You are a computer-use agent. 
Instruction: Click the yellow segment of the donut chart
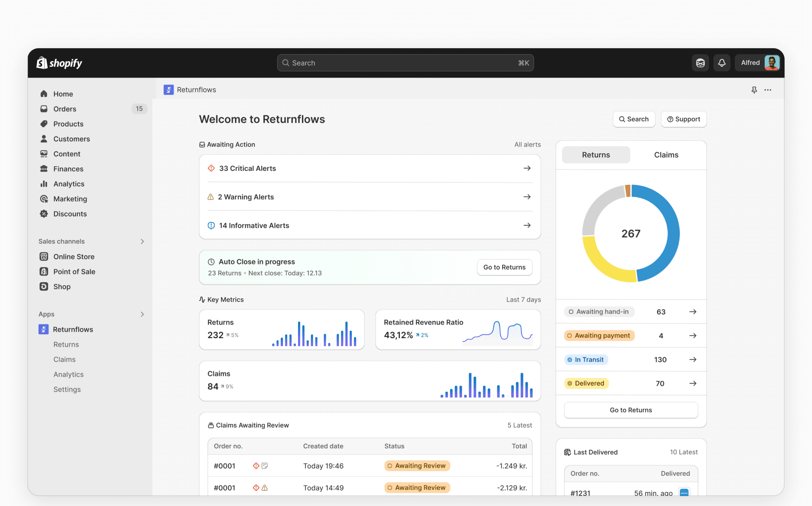604,264
